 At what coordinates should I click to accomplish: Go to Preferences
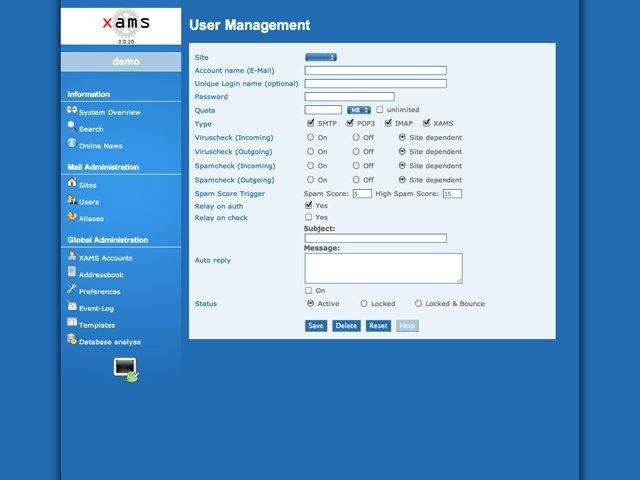[100, 291]
